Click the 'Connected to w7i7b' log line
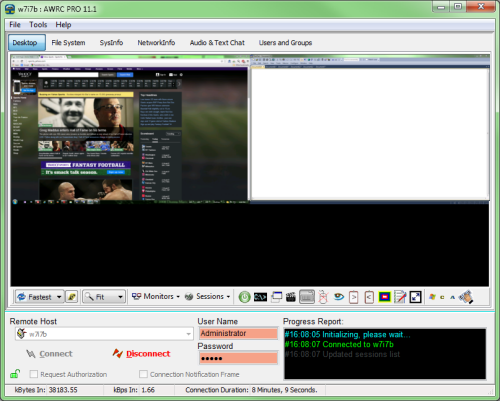 [339, 344]
